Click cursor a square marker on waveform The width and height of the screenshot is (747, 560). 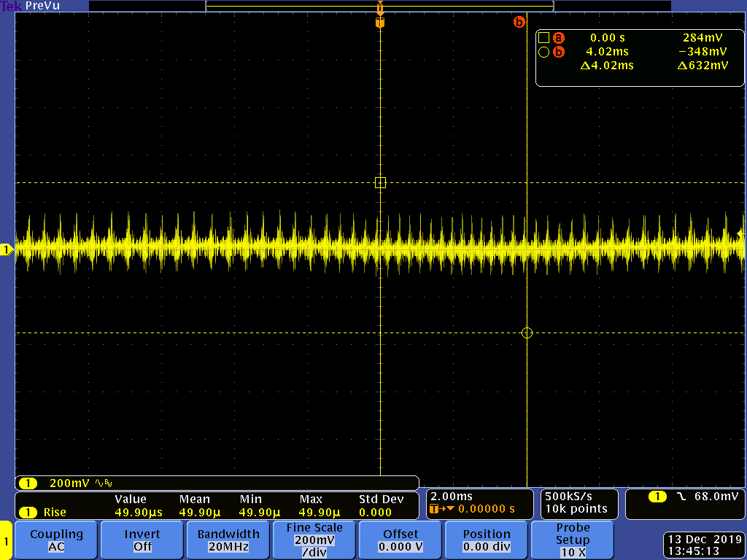380,182
